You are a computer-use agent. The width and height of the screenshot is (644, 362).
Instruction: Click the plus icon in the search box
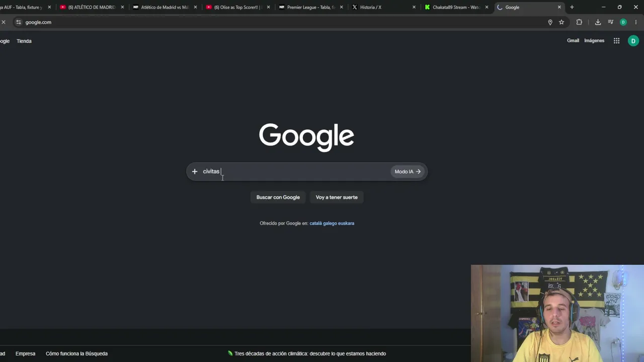pos(195,171)
